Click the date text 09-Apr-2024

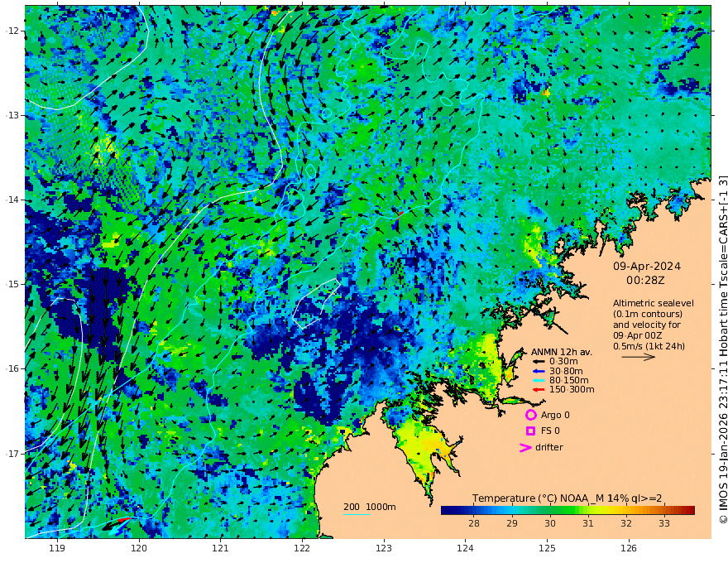pyautogui.click(x=647, y=266)
